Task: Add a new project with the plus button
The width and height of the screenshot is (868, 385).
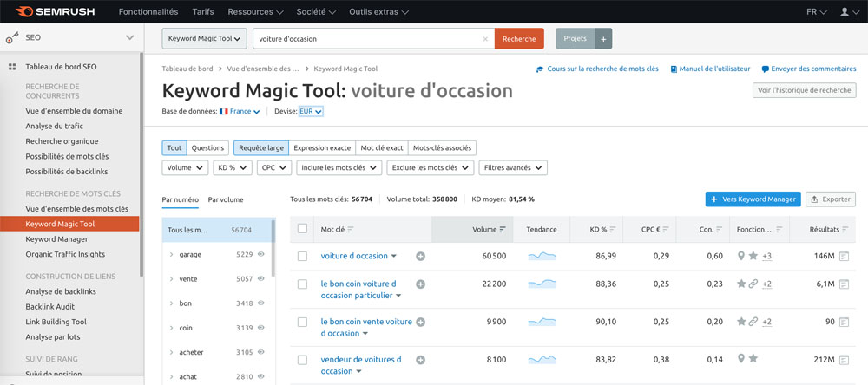Action: [x=603, y=39]
